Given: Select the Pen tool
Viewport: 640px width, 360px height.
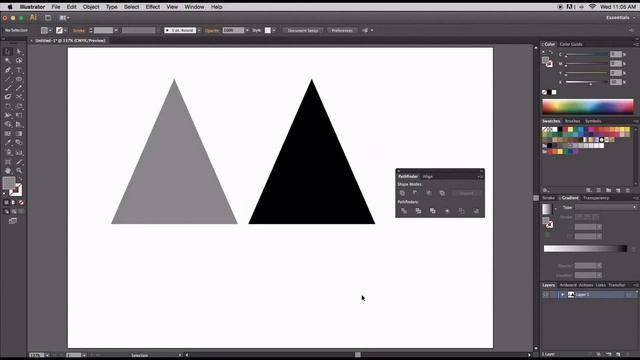Looking at the screenshot, I should tap(8, 70).
